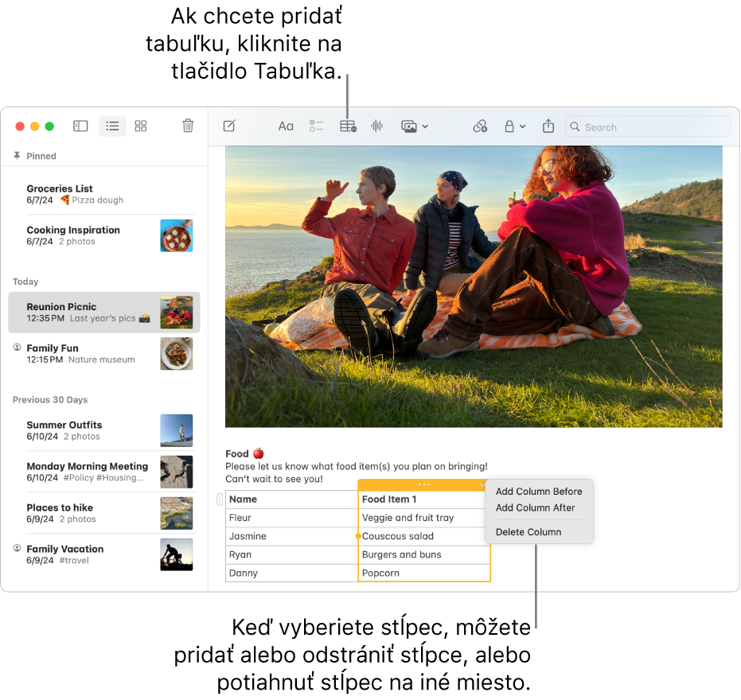Expand the lock options chevron
This screenshot has height=700, width=741.
(523, 126)
